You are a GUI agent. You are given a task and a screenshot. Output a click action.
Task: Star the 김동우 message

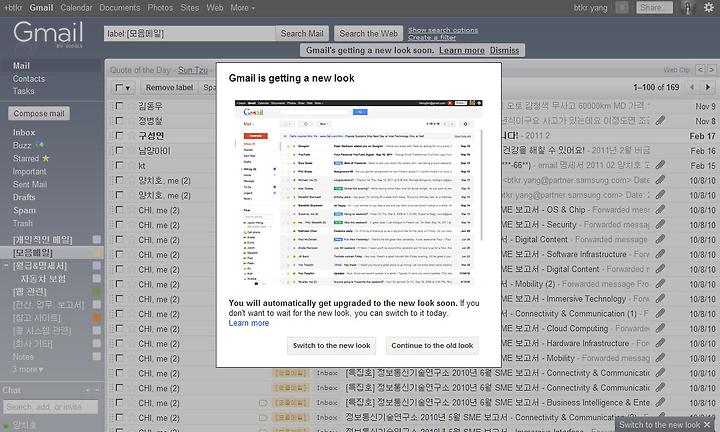[131, 106]
